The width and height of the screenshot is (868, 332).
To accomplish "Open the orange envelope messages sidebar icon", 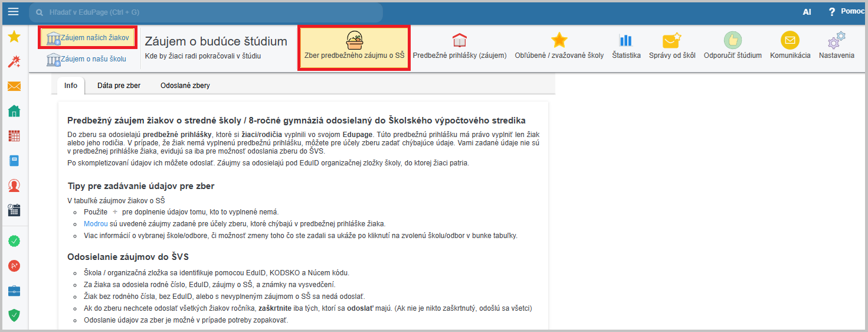I will [14, 87].
